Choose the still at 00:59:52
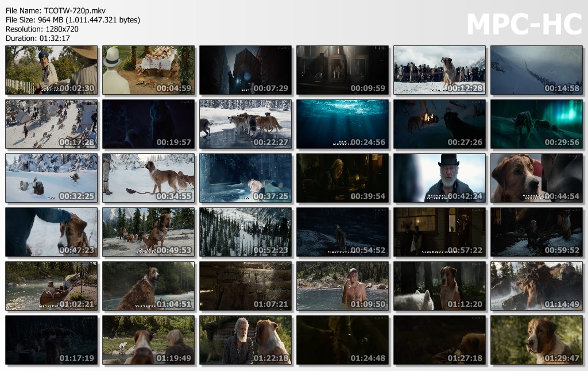The height and width of the screenshot is (371, 588). point(537,232)
